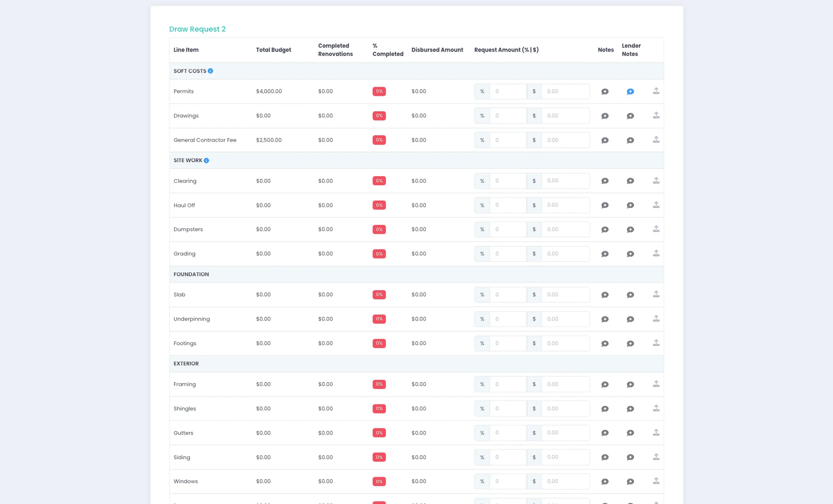Open Notes for Drawings row
833x504 pixels.
coord(605,116)
